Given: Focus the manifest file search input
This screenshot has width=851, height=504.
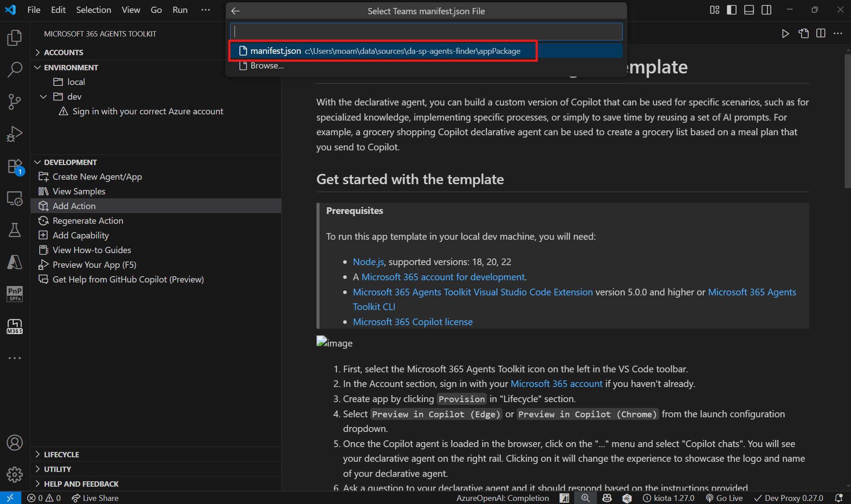Looking at the screenshot, I should tap(426, 32).
